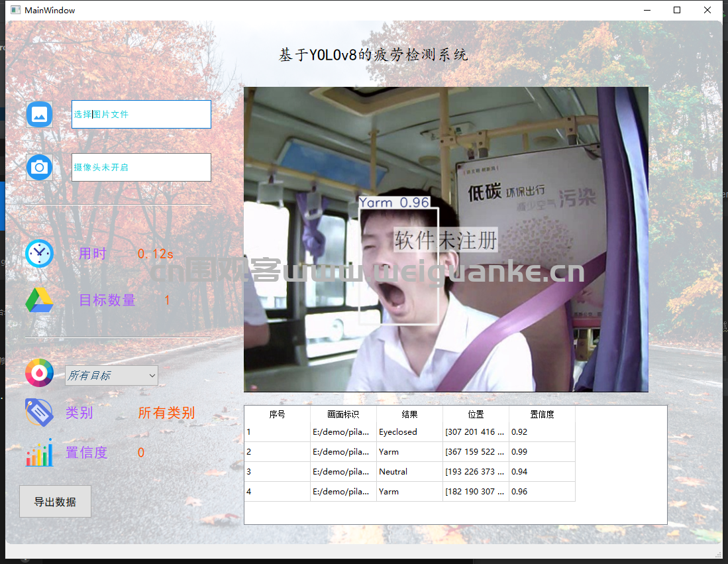Click the blue camera icon

pos(39,168)
